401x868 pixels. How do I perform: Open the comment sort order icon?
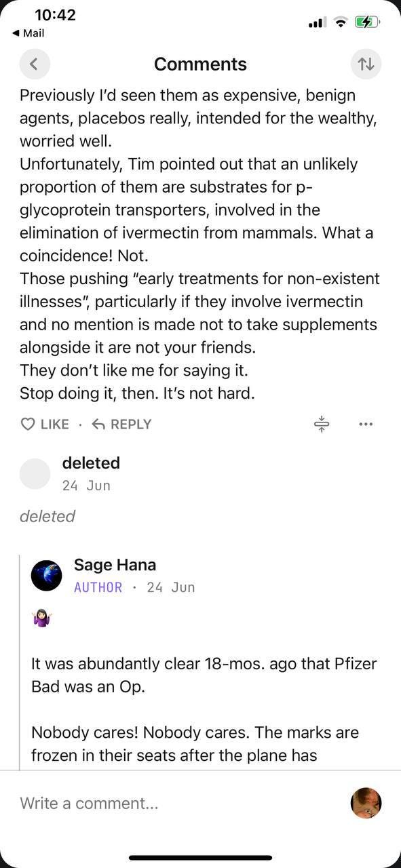tap(366, 64)
